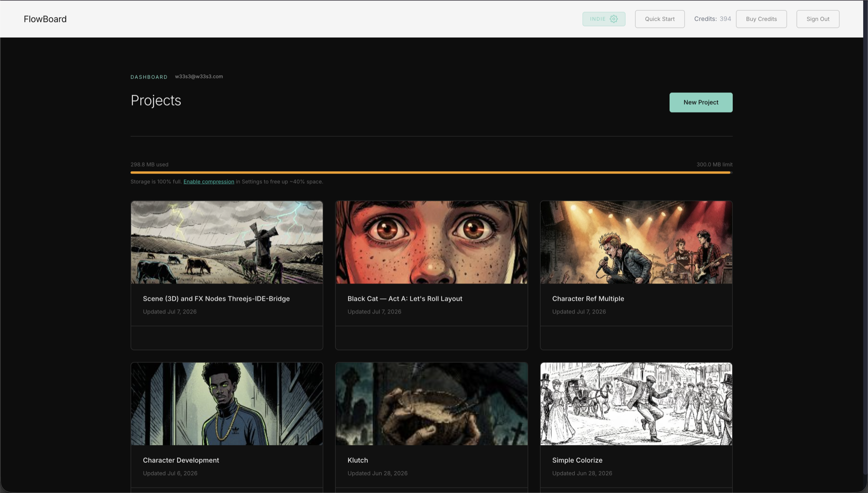Click 'Updated Jun 28, 2026' under Simple Colorize
Image resolution: width=868 pixels, height=493 pixels.
(x=582, y=473)
